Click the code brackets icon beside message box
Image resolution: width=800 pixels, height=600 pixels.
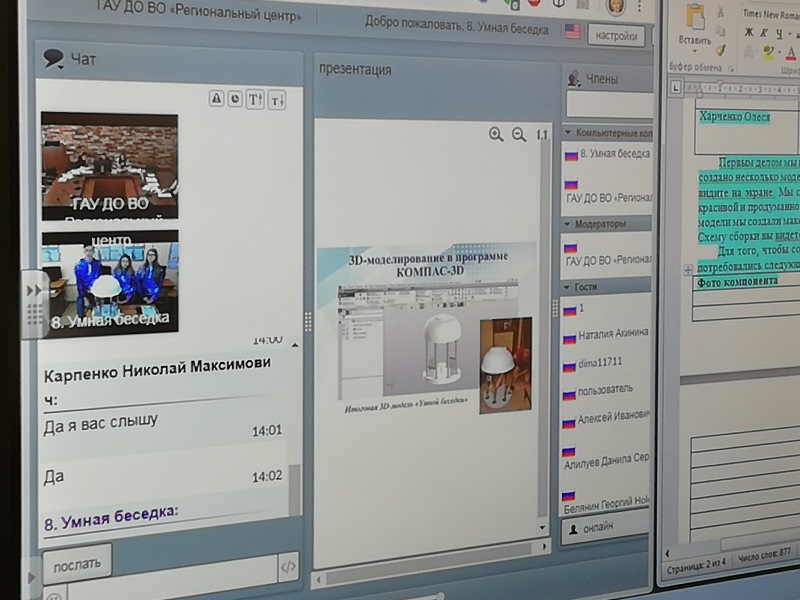click(288, 567)
